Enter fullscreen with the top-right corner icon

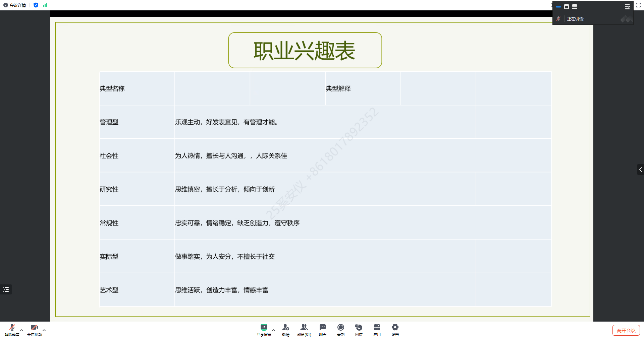pyautogui.click(x=638, y=5)
